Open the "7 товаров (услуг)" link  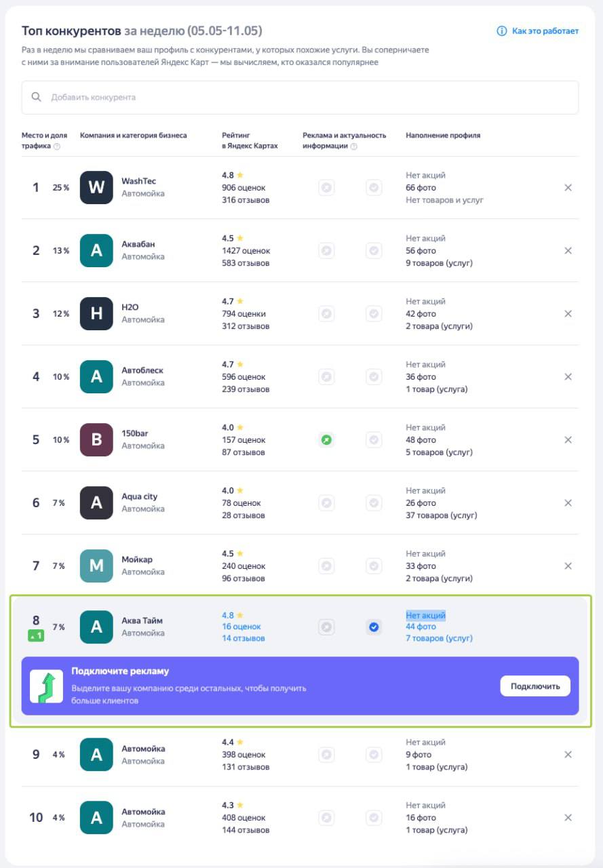click(x=440, y=639)
